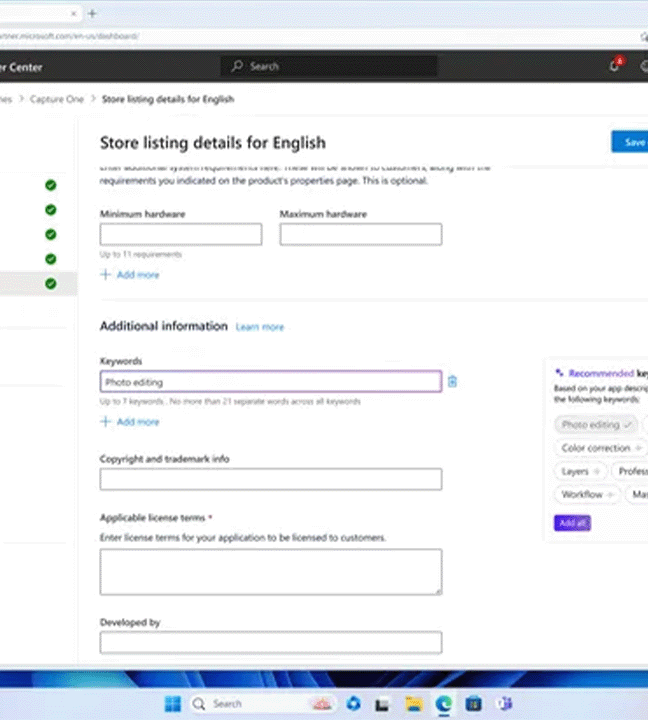Screen dimensions: 648x720
Task: Add more keyword fields
Action: coord(130,422)
